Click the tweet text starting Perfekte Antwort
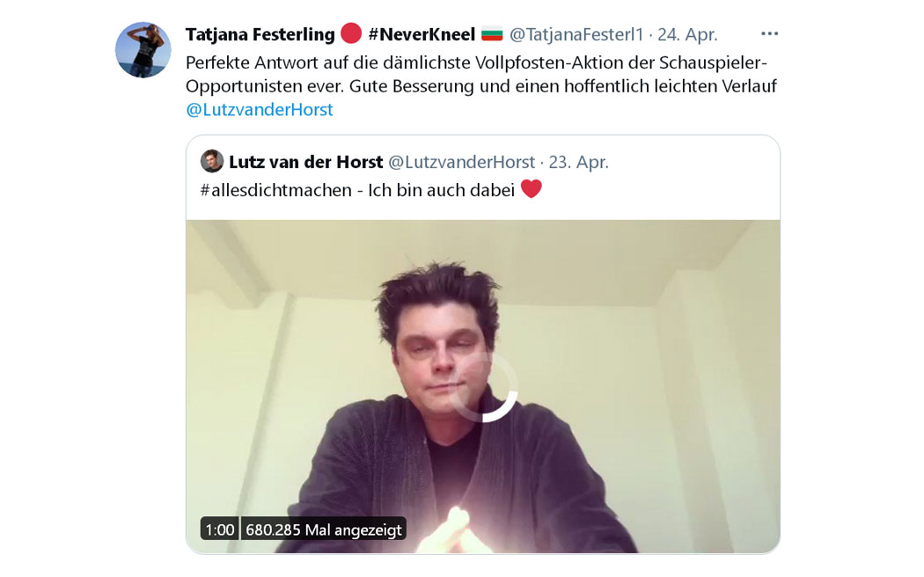Image resolution: width=924 pixels, height=577 pixels. tap(481, 74)
